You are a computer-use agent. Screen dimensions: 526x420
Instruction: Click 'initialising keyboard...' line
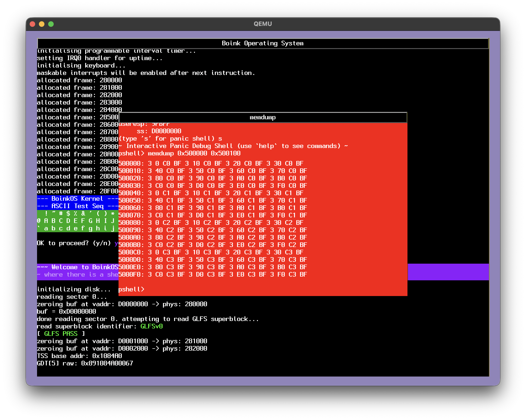81,65
